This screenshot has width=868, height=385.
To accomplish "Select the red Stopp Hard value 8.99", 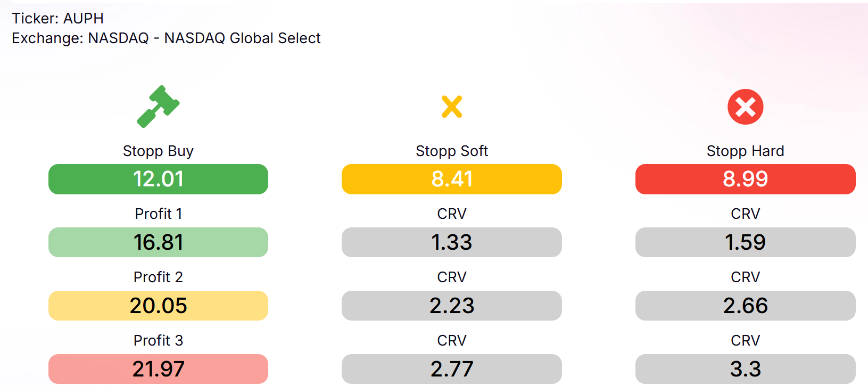I will [x=745, y=179].
